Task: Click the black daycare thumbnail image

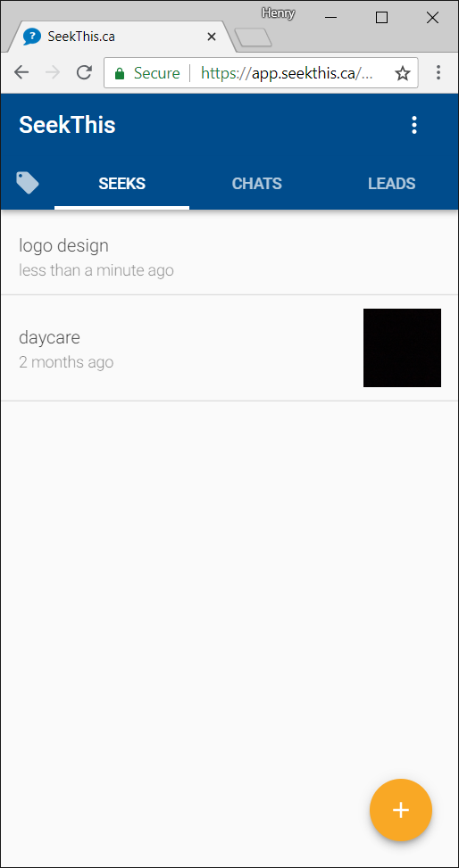Action: [x=402, y=348]
